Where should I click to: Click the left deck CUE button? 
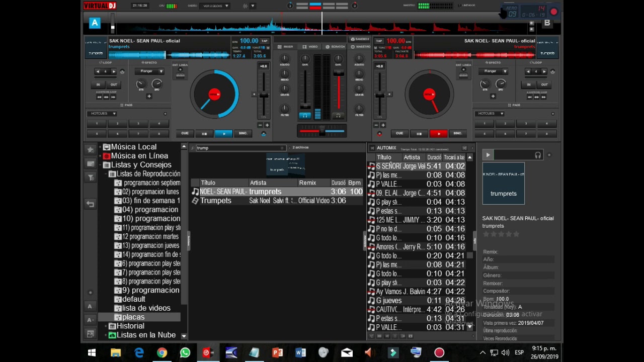coord(185,134)
